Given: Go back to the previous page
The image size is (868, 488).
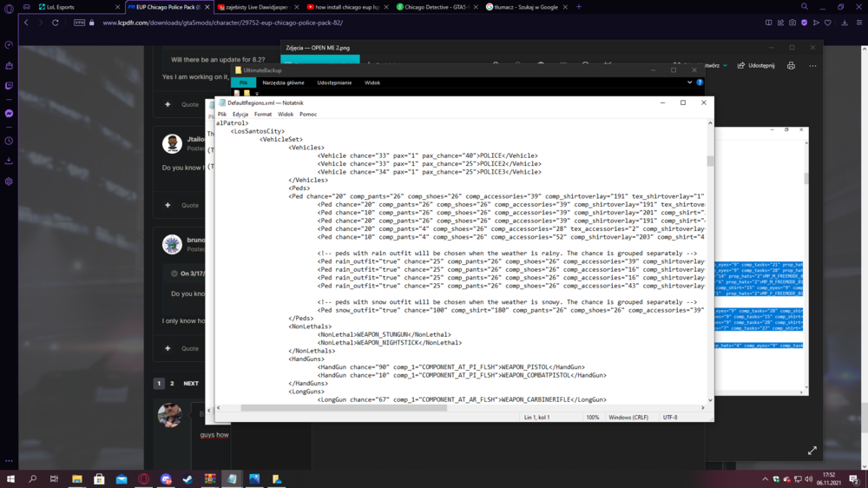Looking at the screenshot, I should coord(26,23).
